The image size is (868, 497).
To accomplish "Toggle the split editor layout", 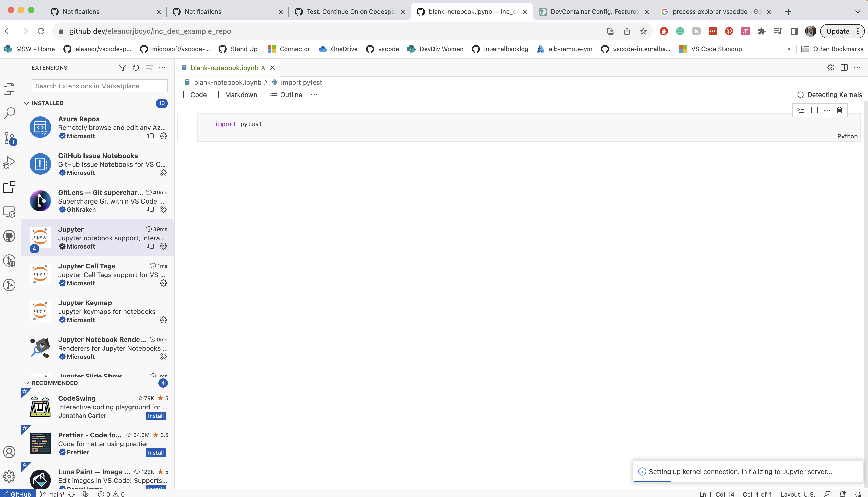I will pos(845,68).
